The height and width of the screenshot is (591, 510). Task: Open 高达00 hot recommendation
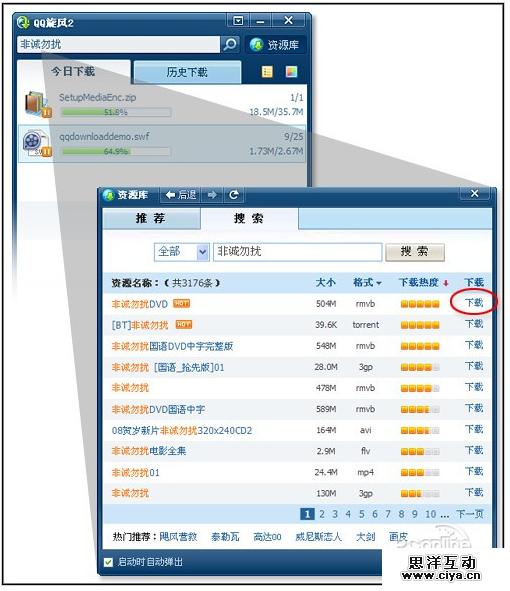point(267,537)
